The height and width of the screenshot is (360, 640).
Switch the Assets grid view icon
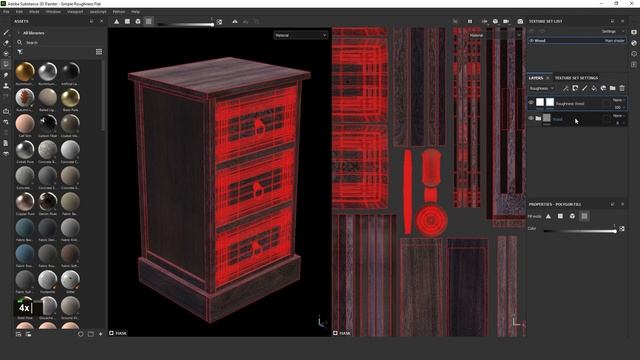point(99,52)
